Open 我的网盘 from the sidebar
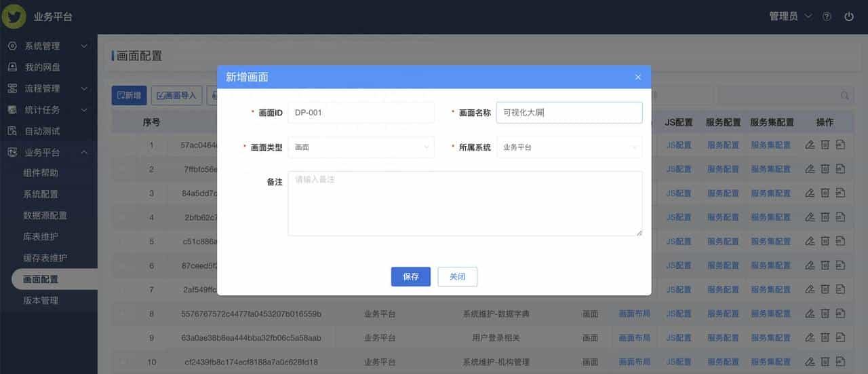Viewport: 868px width, 374px height. (x=42, y=67)
